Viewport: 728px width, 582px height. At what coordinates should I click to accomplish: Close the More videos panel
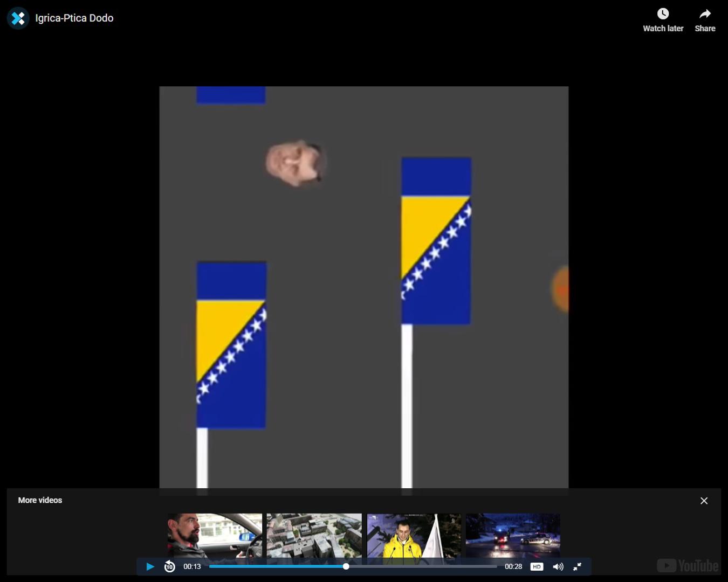pos(704,501)
